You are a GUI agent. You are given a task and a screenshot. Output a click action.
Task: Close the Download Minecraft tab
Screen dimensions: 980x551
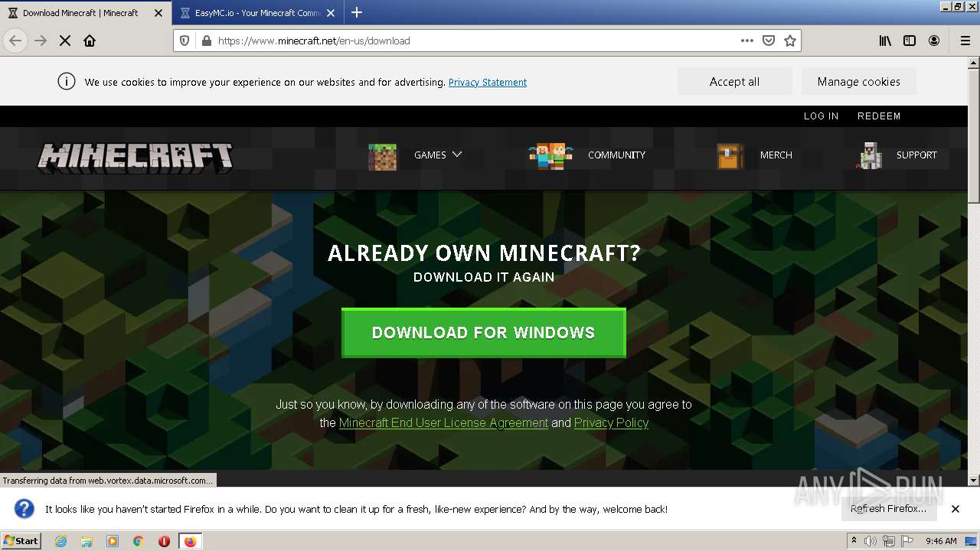coord(158,13)
